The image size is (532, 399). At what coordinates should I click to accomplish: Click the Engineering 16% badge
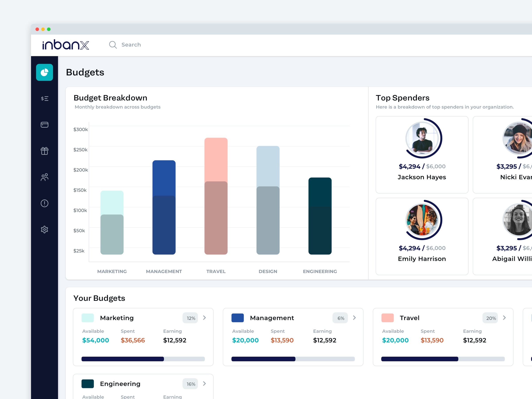190,384
